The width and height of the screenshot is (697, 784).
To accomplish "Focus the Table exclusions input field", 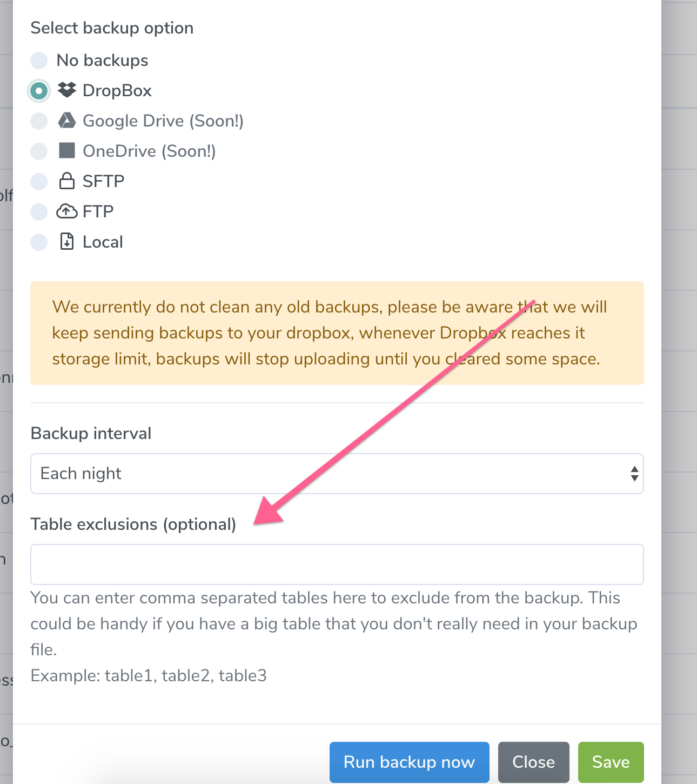I will (337, 564).
